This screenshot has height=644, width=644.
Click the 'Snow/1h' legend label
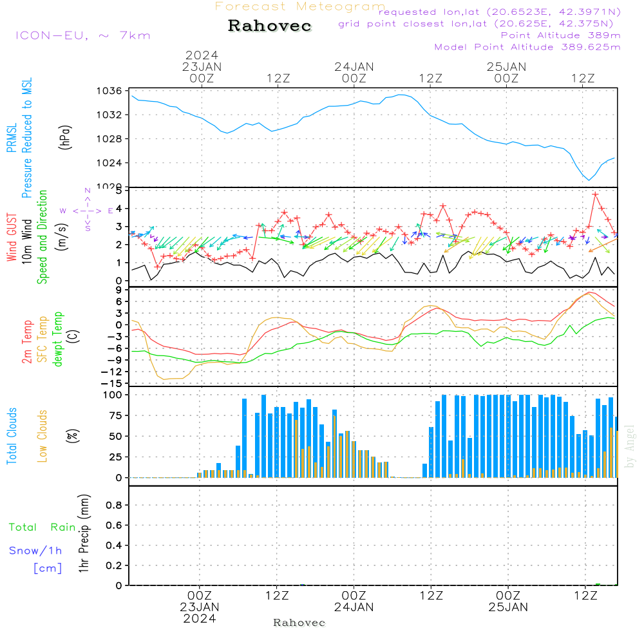[x=35, y=551]
